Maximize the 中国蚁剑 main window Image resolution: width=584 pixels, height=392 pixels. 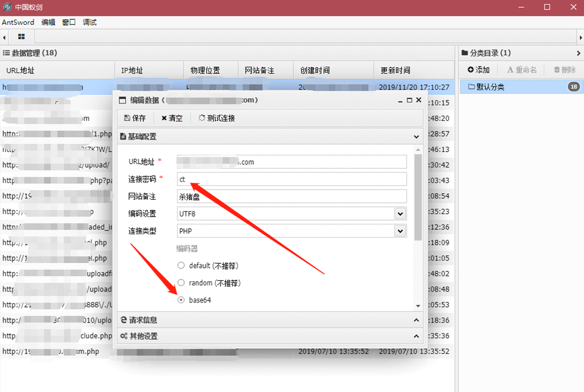point(547,7)
